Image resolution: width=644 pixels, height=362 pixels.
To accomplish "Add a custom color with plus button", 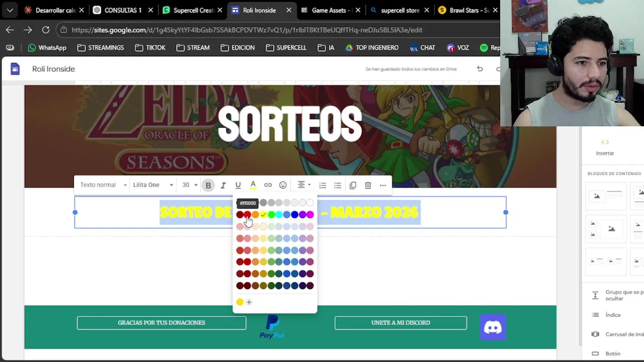I will tap(249, 302).
